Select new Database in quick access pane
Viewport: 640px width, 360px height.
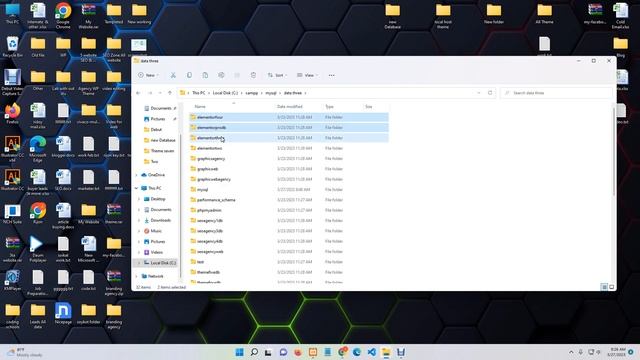(160, 140)
